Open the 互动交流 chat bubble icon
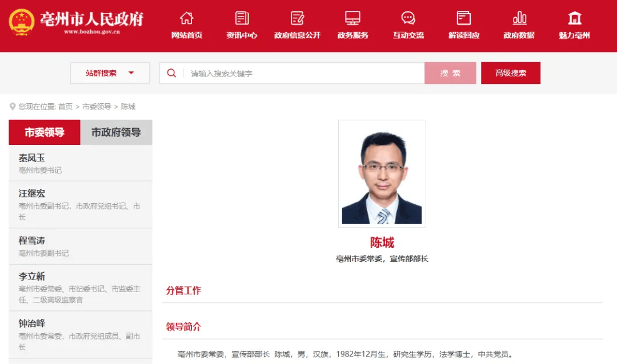Image resolution: width=617 pixels, height=364 pixels. tap(408, 18)
